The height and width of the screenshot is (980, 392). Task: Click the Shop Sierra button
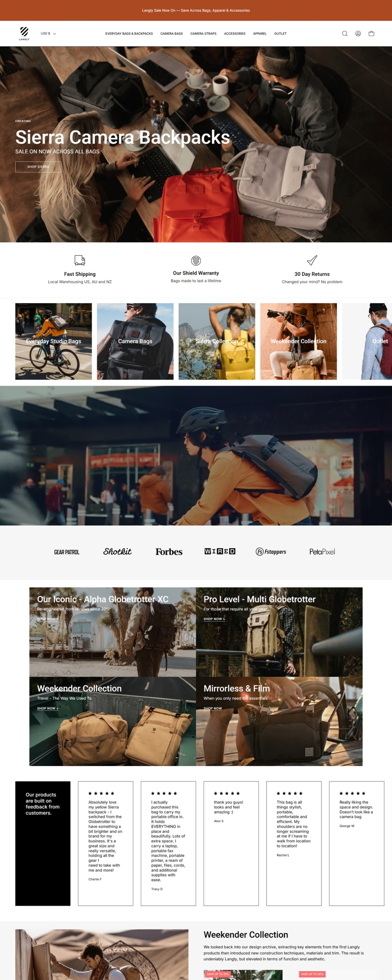(38, 167)
